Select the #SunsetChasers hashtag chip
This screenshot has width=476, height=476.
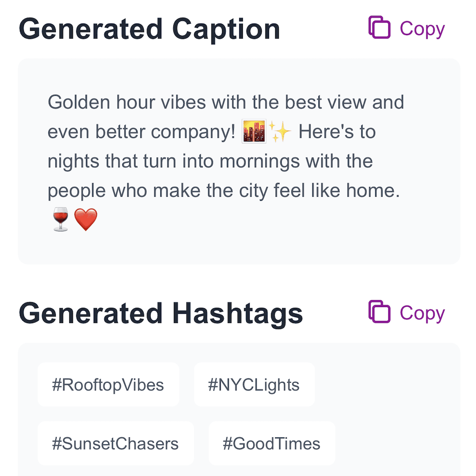tap(115, 443)
